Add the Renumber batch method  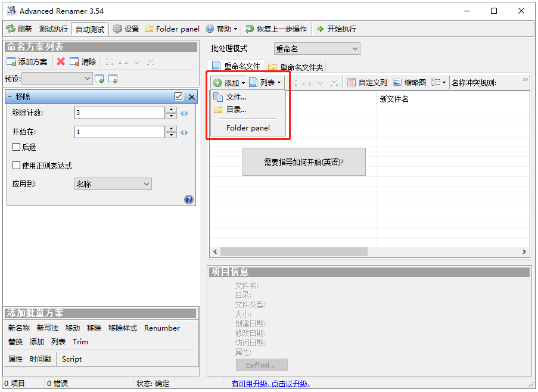pyautogui.click(x=162, y=328)
